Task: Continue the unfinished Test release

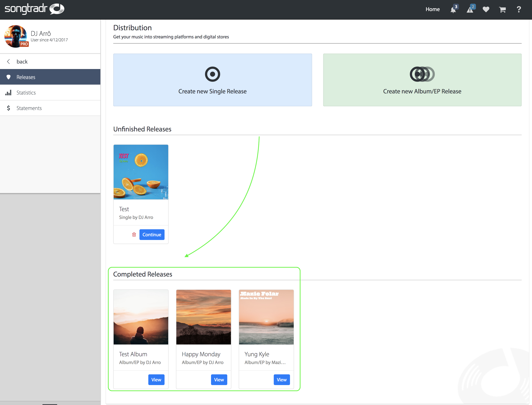Action: [x=152, y=235]
